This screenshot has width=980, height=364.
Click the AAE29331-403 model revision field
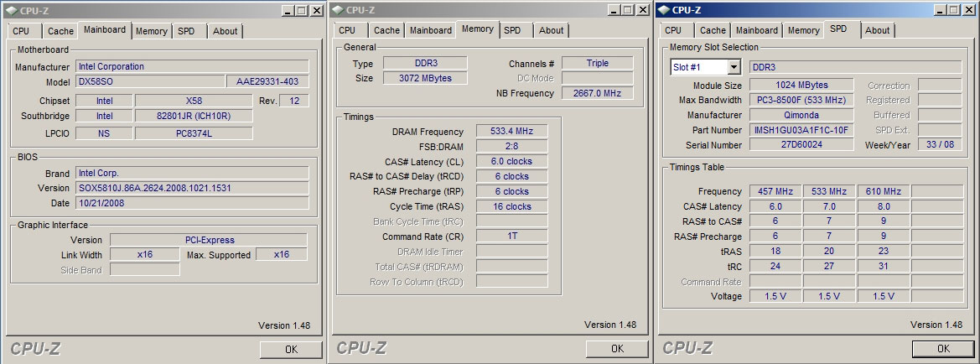point(268,81)
